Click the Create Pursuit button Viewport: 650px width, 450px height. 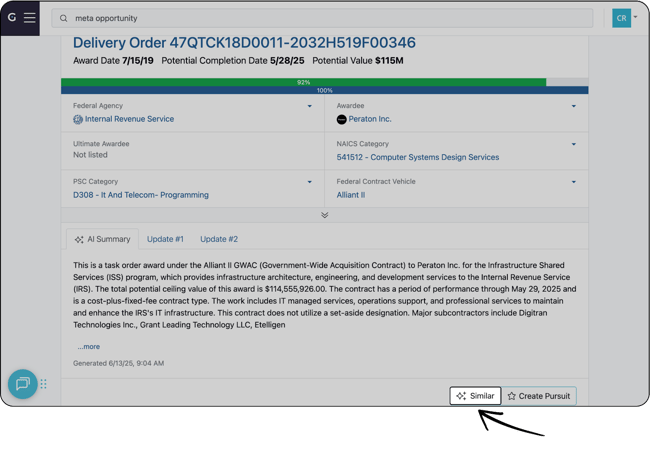[x=539, y=396]
